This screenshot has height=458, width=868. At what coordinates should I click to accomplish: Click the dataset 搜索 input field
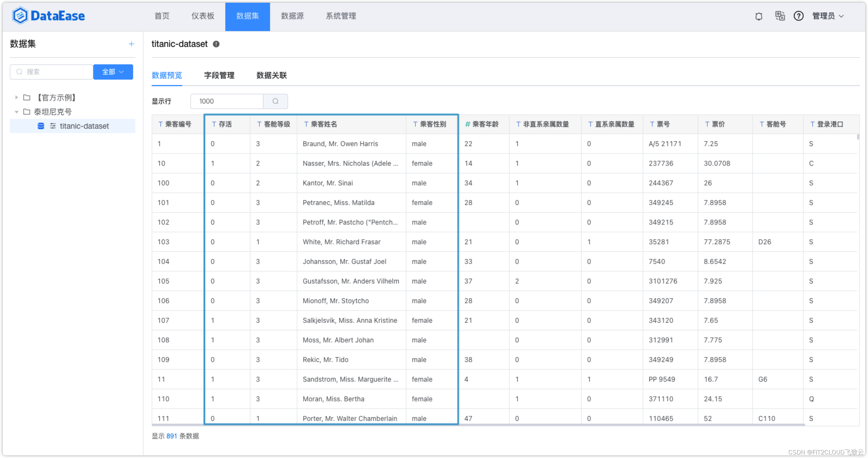tap(52, 72)
